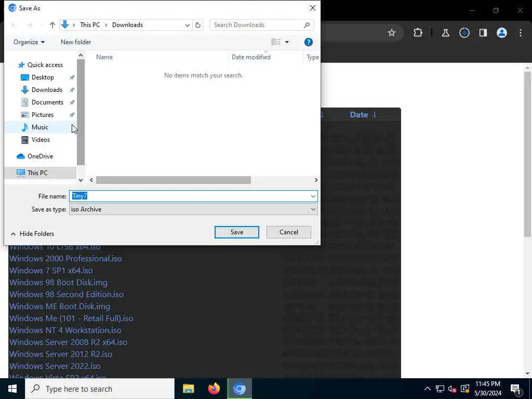The height and width of the screenshot is (399, 532).
Task: Open Windows Me (101 - Retail Full).iso link
Action: pos(71,318)
